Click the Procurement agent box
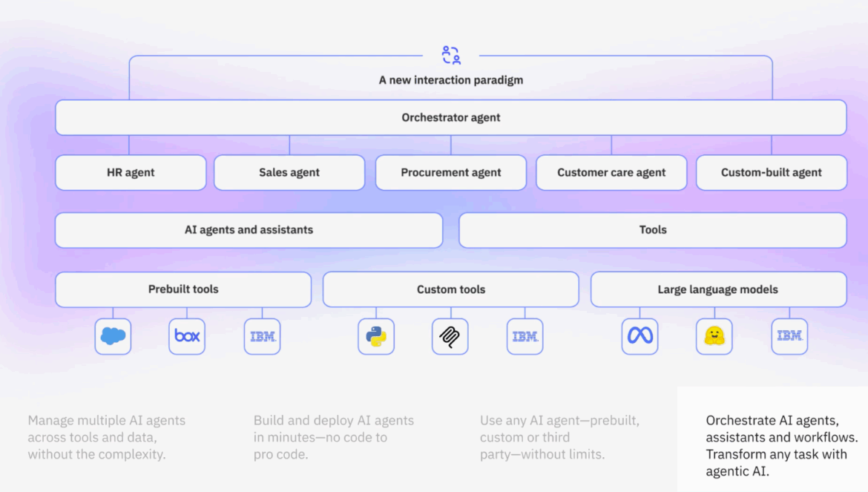Image resolution: width=868 pixels, height=492 pixels. (x=451, y=172)
